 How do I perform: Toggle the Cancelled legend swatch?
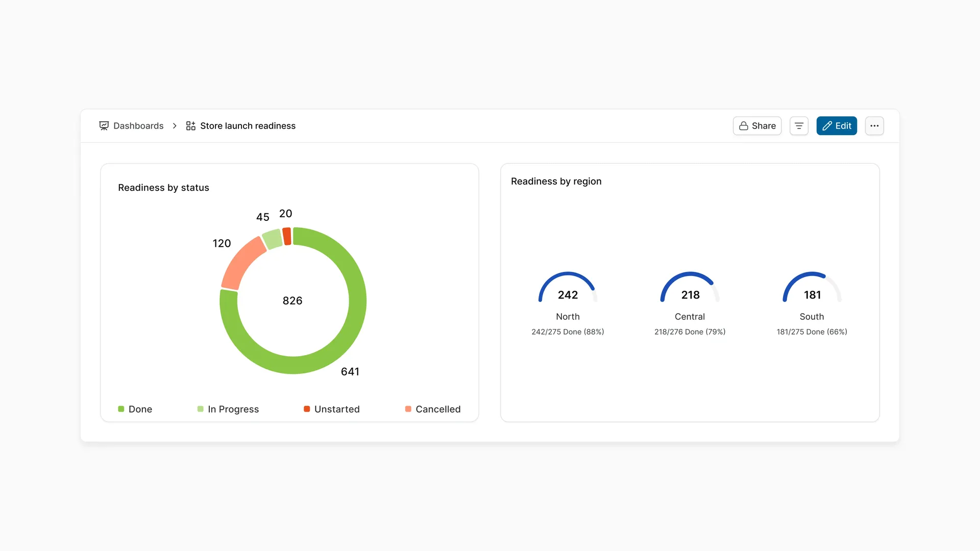(408, 409)
